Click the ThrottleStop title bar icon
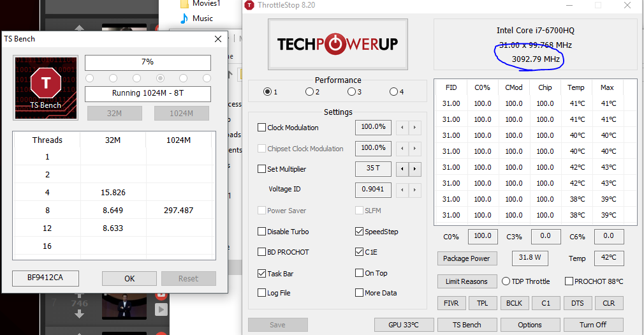 pos(249,5)
